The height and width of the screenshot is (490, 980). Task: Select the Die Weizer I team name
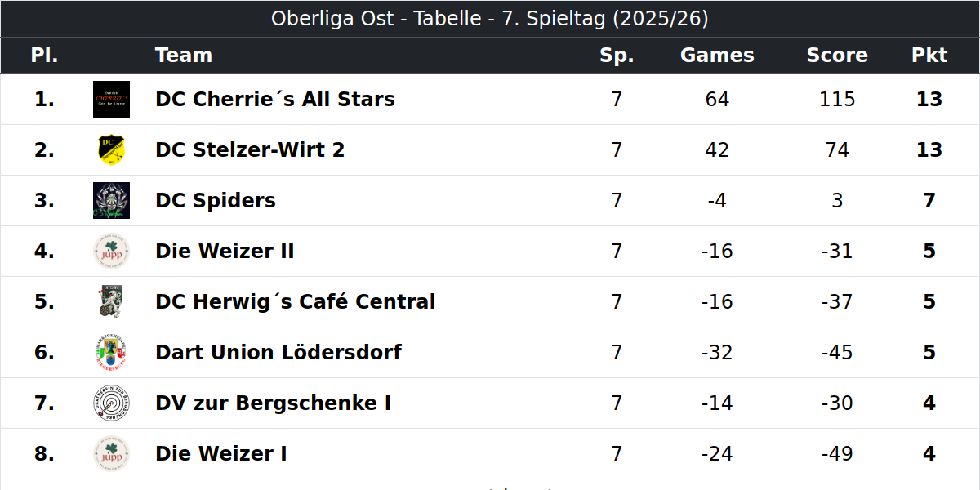(221, 454)
